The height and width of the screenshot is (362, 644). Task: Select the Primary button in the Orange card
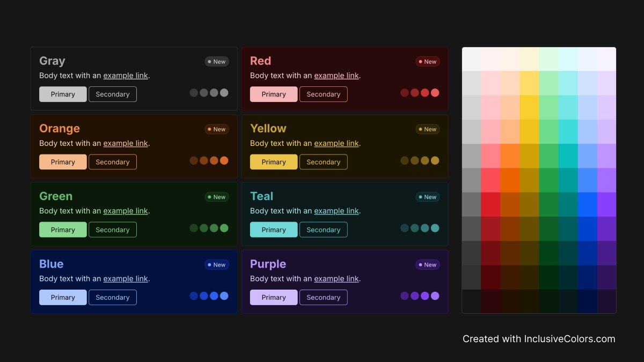coord(63,162)
